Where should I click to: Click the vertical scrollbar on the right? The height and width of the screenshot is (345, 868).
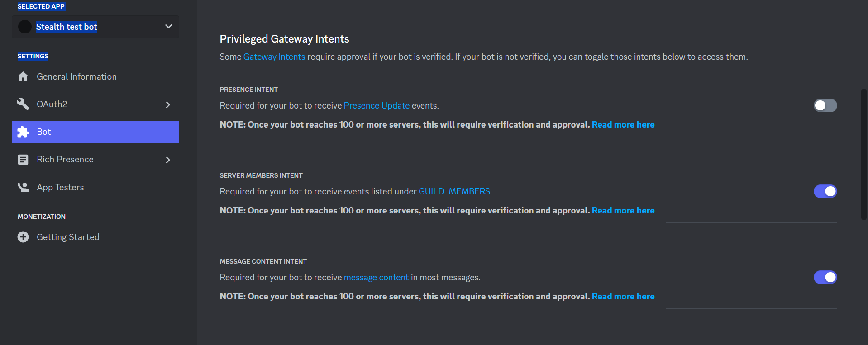(864, 154)
